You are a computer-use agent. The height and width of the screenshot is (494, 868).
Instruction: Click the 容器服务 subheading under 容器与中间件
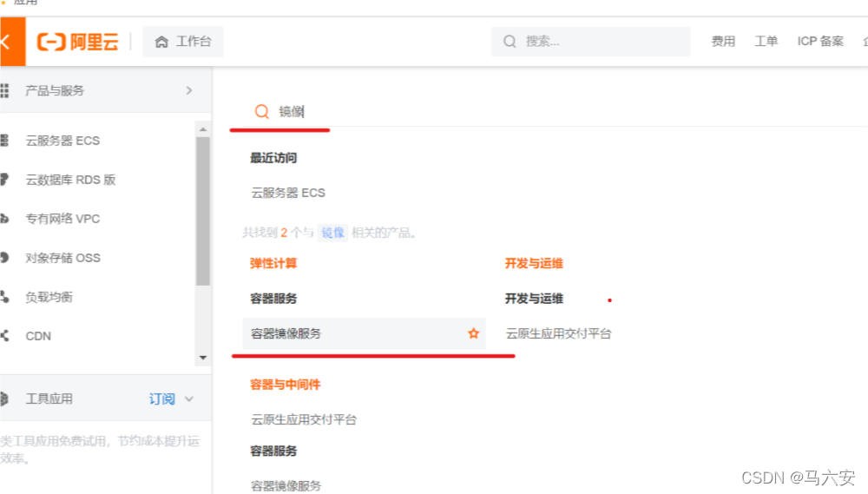[x=273, y=451]
